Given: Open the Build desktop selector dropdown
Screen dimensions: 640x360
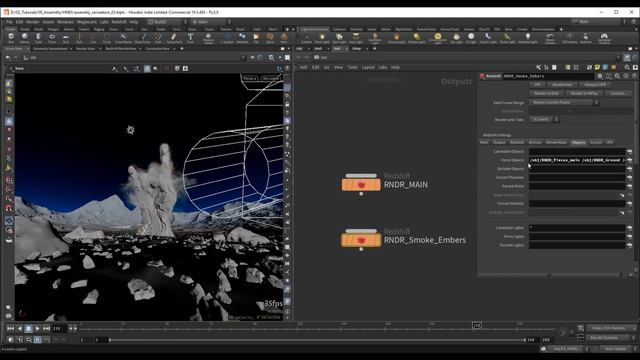Looking at the screenshot, I should tap(167, 22).
